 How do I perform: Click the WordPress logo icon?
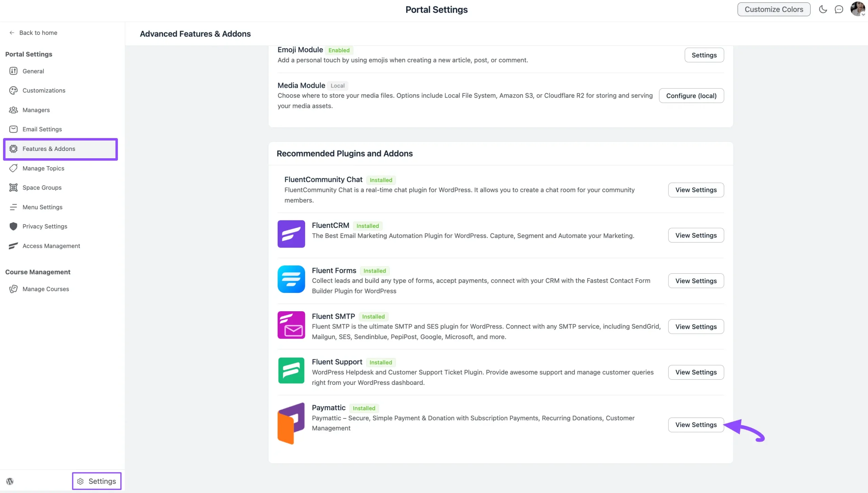pos(10,481)
